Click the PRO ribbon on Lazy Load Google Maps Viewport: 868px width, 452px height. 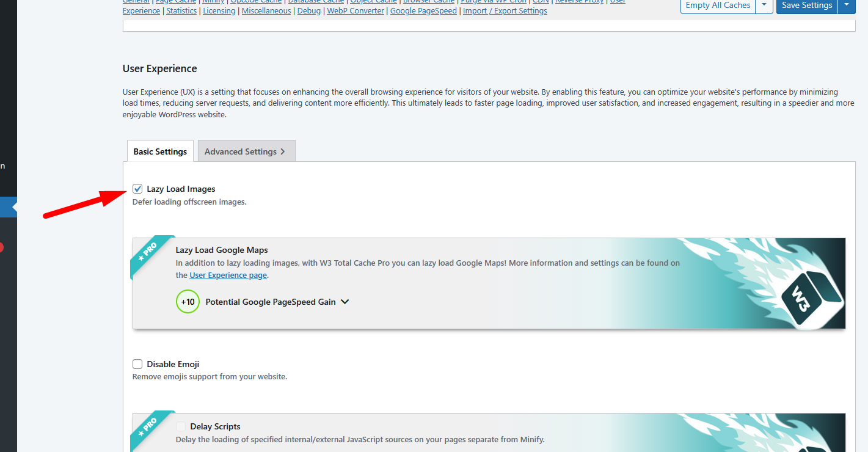tap(148, 252)
